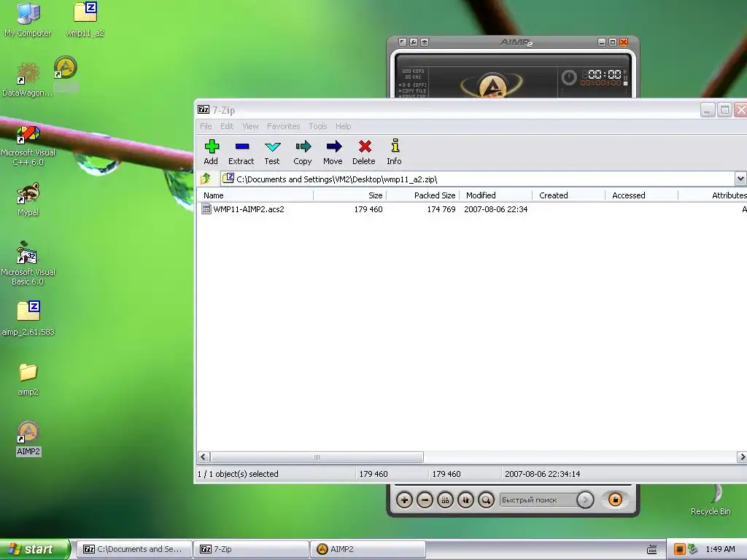Click the AIMP2 00:00 time display
Viewport: 747px width, 560px height.
604,74
